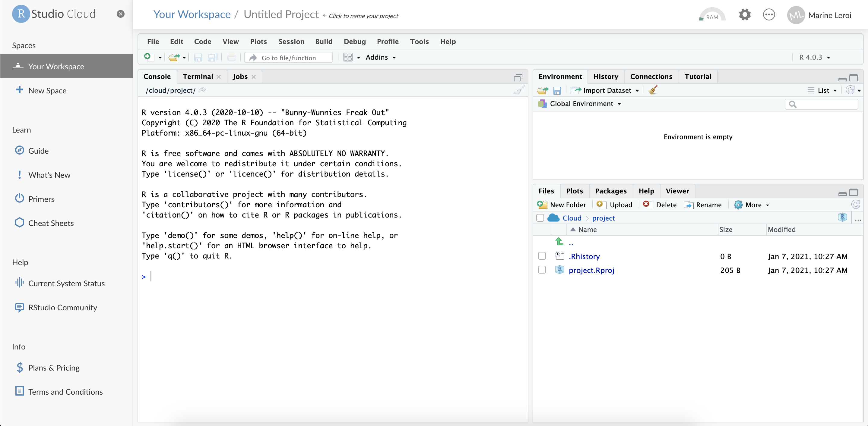Open the List view dropdown
The width and height of the screenshot is (868, 426).
[x=822, y=90]
